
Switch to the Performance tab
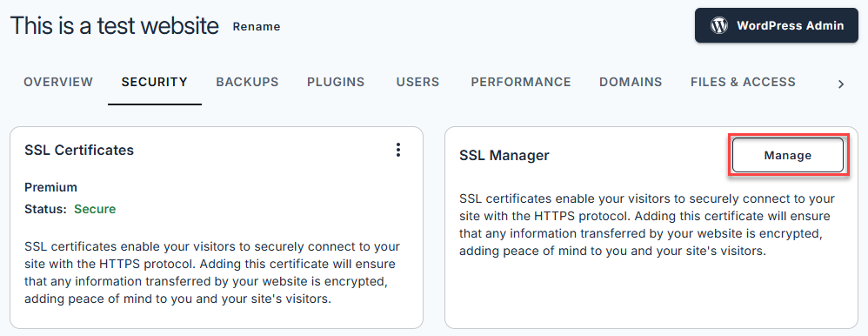tap(521, 82)
